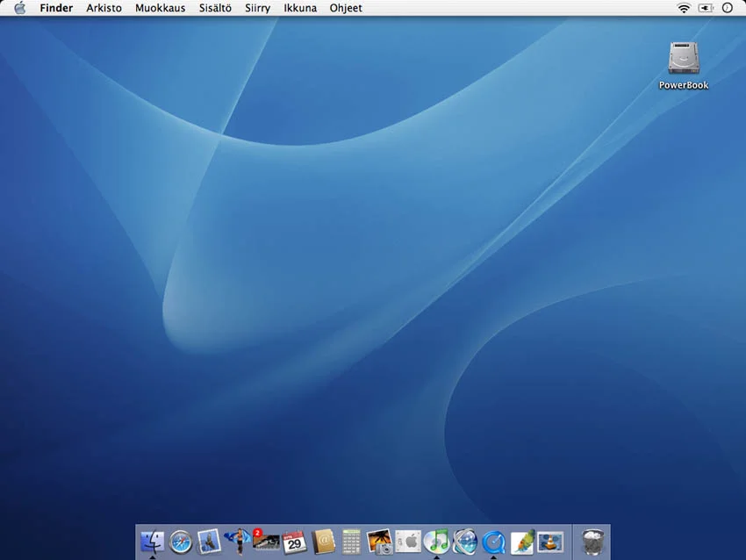This screenshot has width=746, height=560.
Task: Open the Trash in Dock
Action: [x=594, y=541]
